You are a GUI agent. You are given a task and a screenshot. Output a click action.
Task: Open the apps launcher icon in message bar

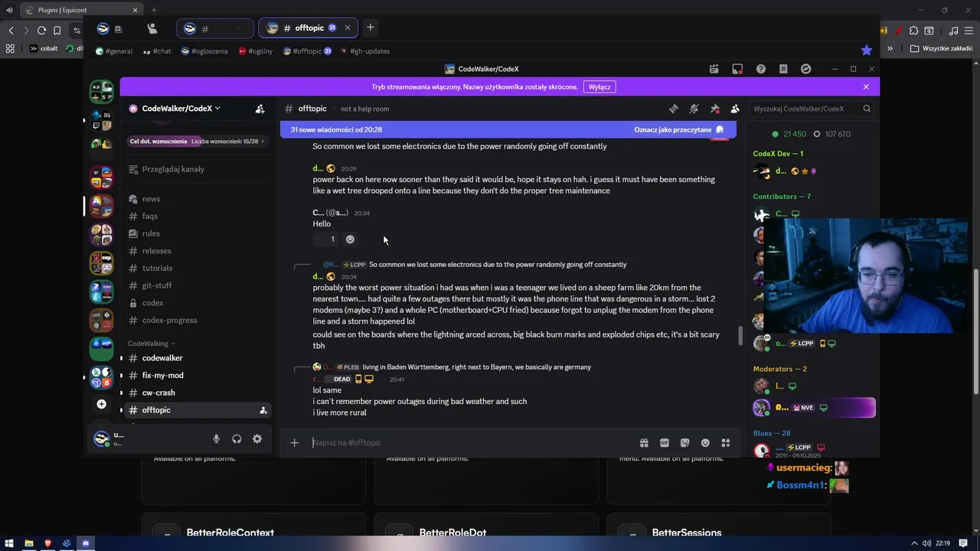(x=726, y=442)
